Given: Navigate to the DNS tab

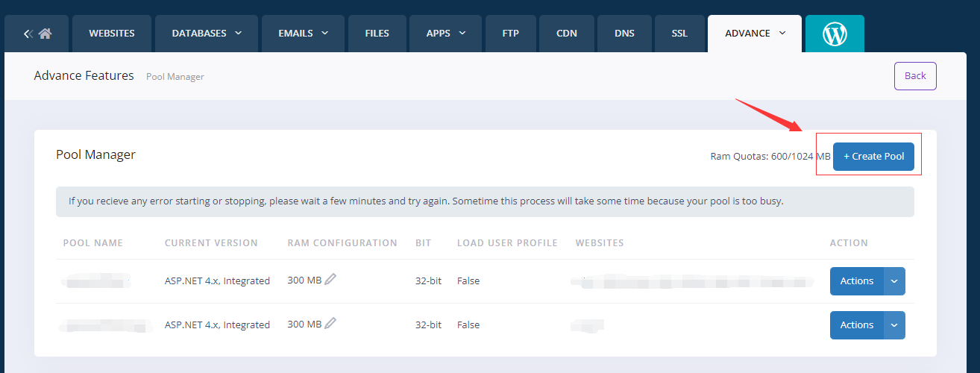Looking at the screenshot, I should coord(624,34).
